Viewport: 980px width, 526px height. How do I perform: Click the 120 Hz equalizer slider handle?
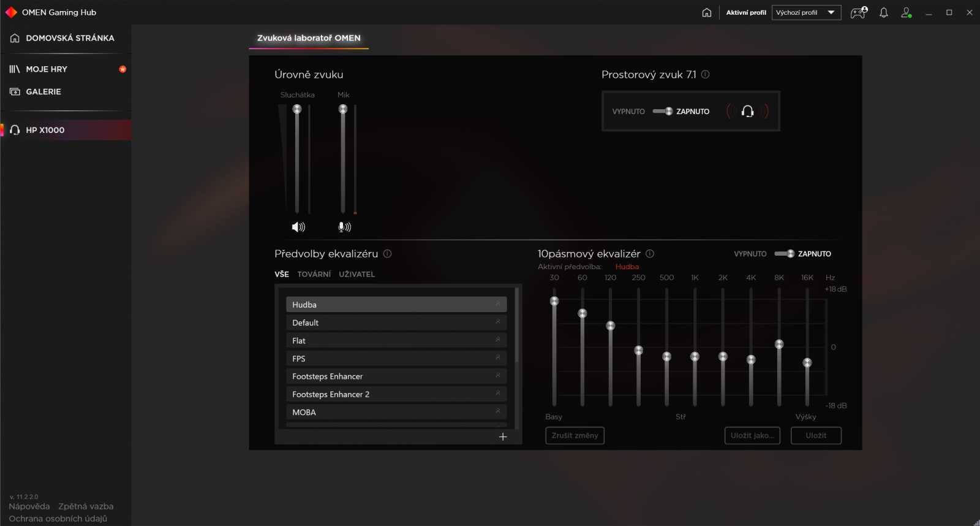[611, 326]
